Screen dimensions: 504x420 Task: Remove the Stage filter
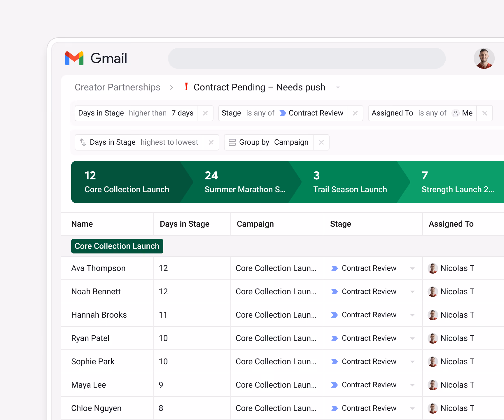coord(355,113)
